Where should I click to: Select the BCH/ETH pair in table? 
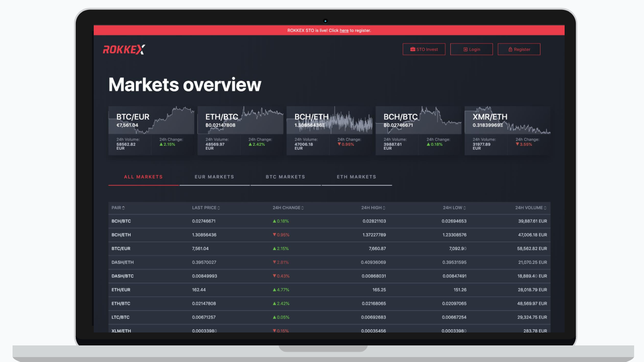[121, 235]
